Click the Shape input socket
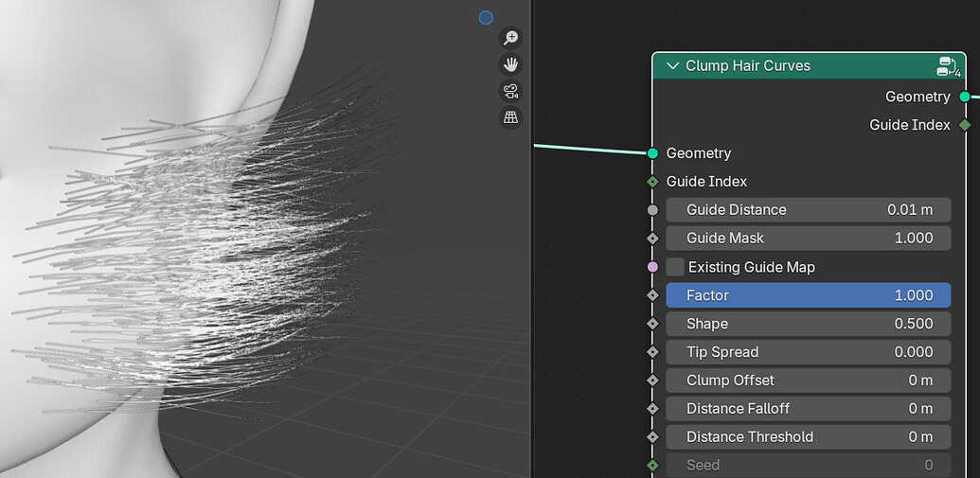 coord(653,324)
